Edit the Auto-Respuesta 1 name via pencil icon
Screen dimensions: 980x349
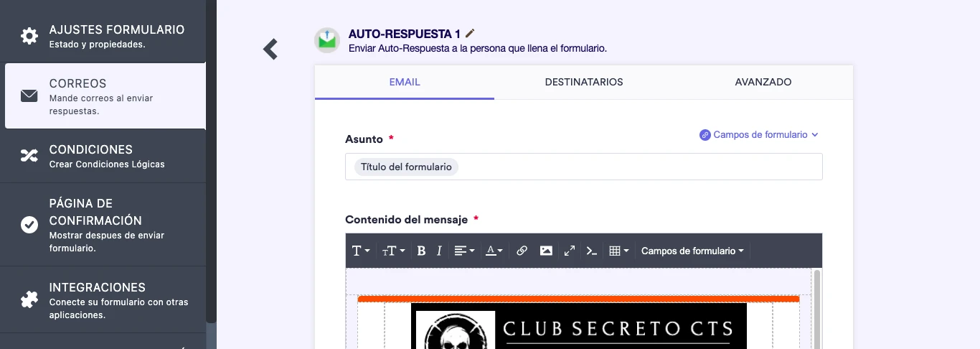click(470, 34)
